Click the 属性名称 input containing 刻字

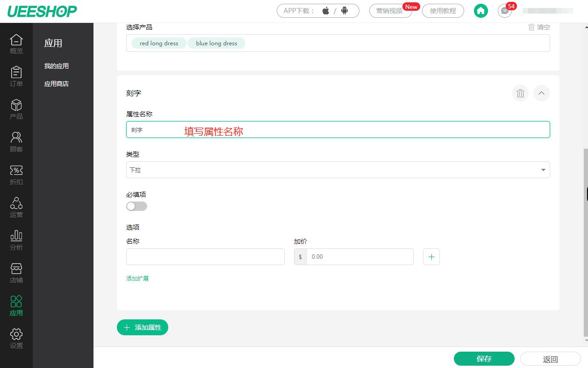tap(338, 130)
